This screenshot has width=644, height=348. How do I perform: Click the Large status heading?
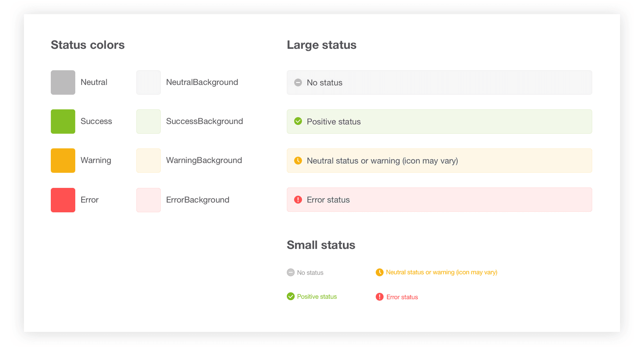click(322, 45)
